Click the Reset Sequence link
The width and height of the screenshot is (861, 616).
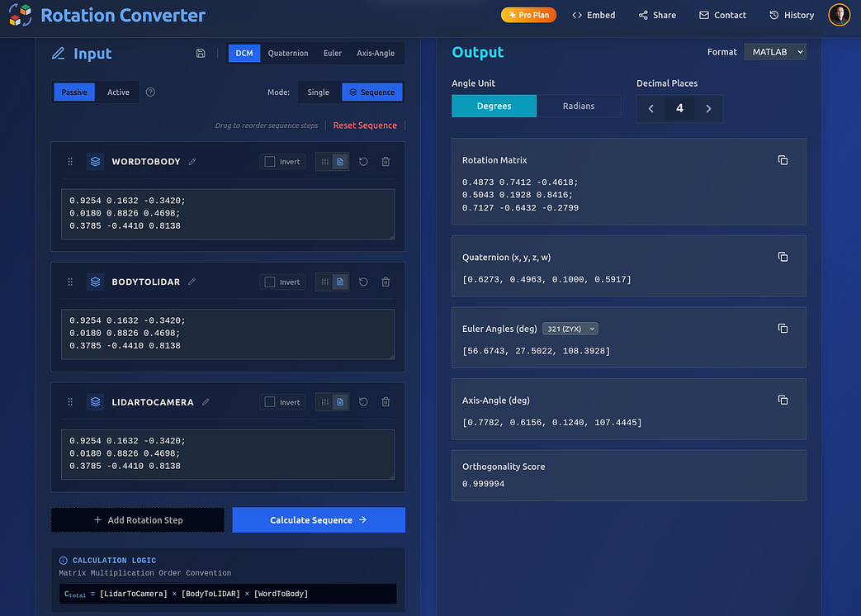tap(365, 126)
